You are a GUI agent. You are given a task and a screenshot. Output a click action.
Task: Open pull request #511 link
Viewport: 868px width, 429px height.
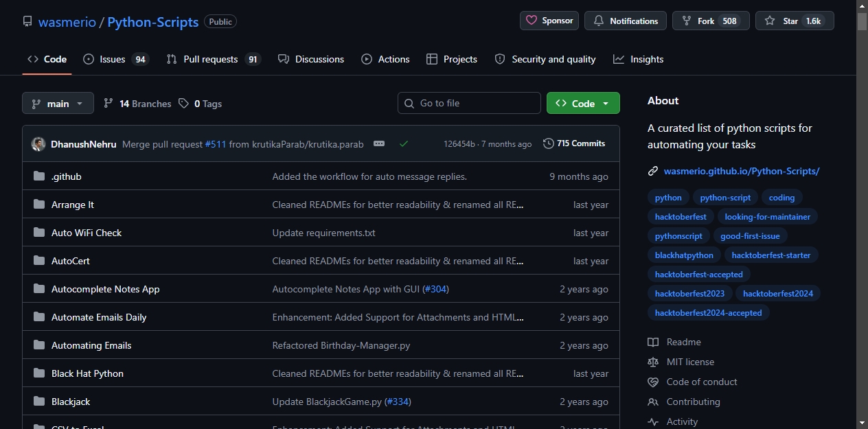coord(216,144)
